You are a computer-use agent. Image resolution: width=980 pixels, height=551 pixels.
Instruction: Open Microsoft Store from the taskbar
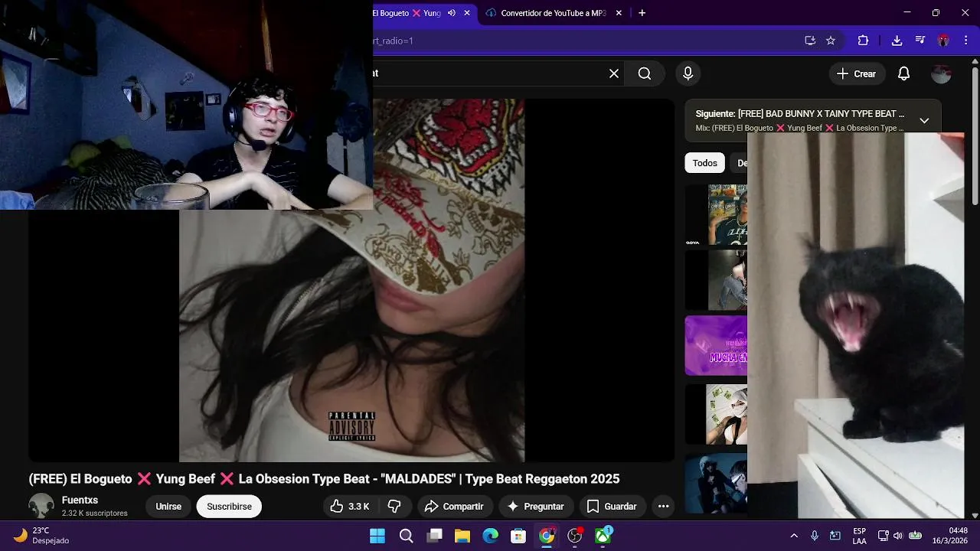pyautogui.click(x=518, y=536)
